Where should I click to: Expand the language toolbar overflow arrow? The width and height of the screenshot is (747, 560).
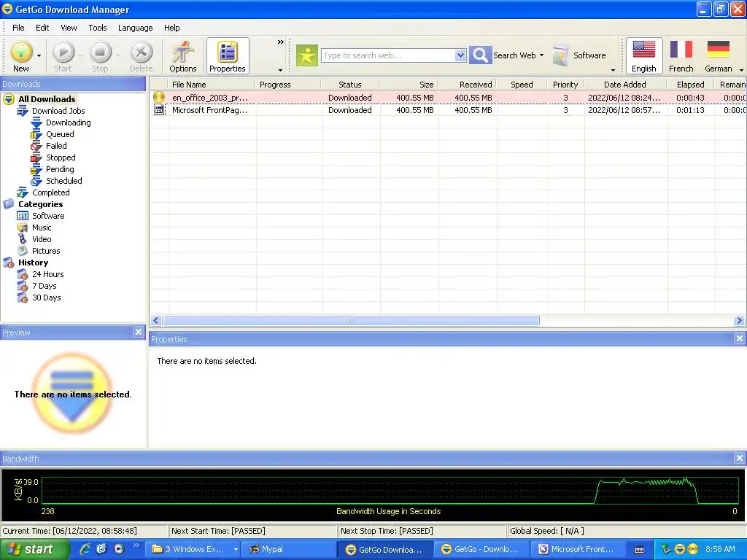point(741,70)
